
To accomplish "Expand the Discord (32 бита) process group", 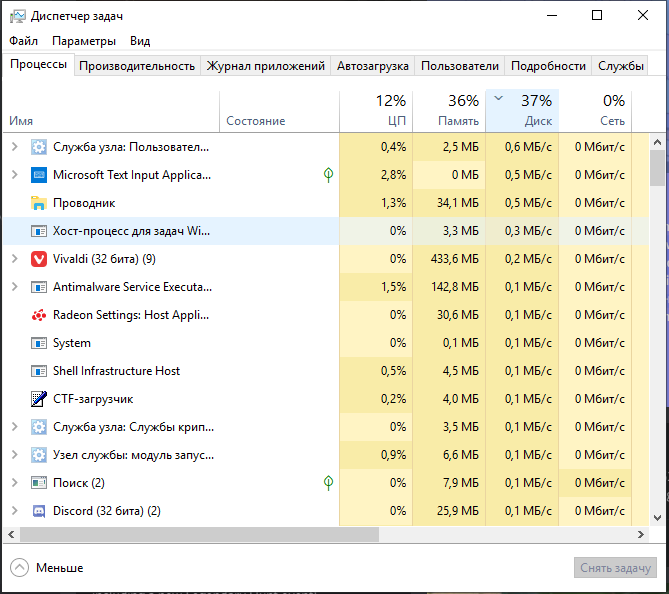I will tap(15, 511).
